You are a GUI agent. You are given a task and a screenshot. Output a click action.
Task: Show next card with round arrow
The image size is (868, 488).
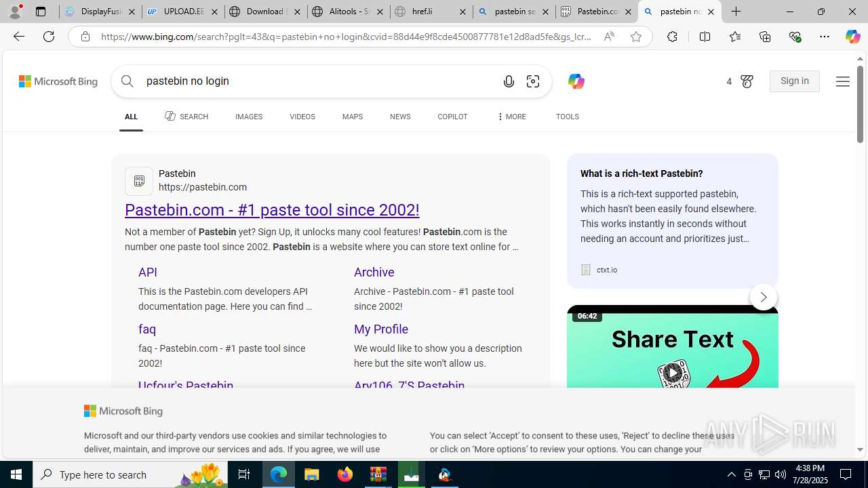coord(764,297)
